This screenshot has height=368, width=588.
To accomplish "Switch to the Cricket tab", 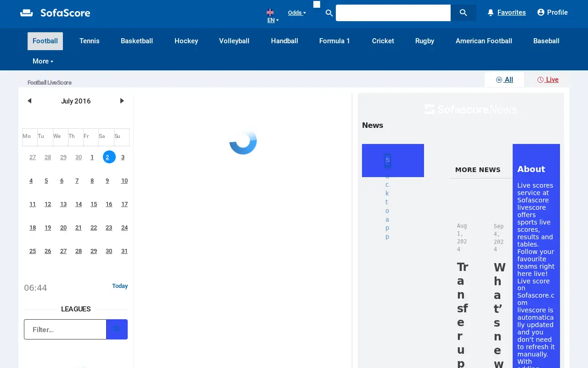I will click(383, 41).
